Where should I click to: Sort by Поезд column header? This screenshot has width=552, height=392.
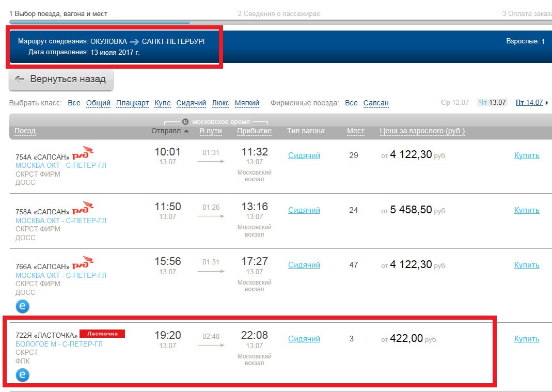point(25,131)
